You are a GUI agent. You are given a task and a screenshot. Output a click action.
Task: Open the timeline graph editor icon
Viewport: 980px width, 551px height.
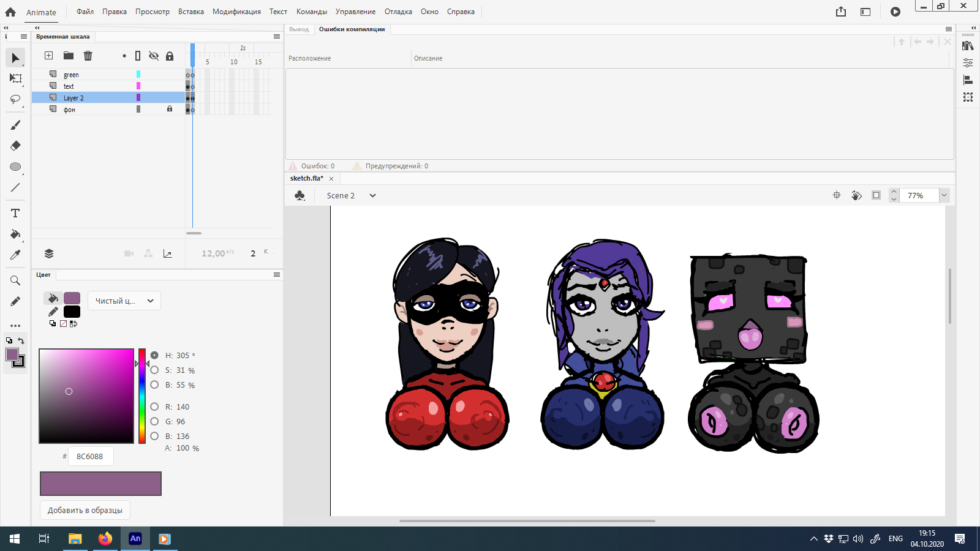click(167, 253)
